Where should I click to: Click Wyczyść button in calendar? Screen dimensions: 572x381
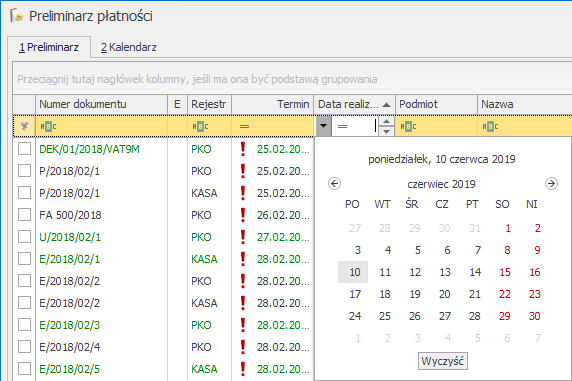(x=442, y=361)
